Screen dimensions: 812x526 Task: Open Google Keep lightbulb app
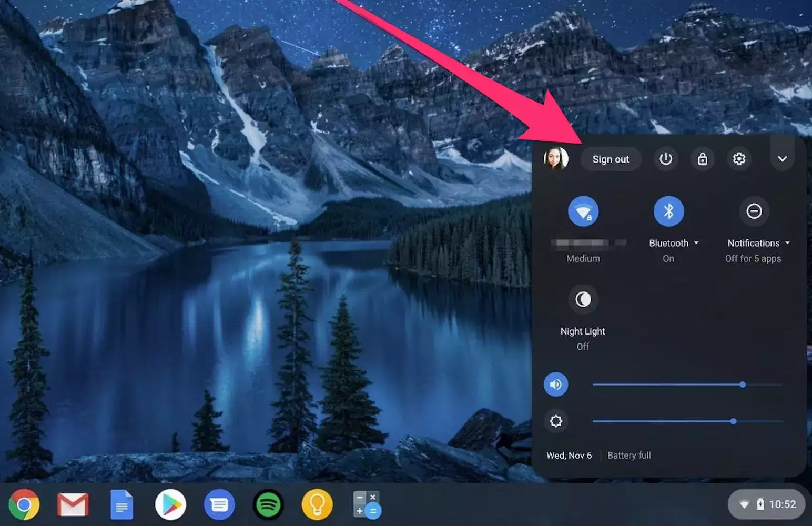coord(317,505)
